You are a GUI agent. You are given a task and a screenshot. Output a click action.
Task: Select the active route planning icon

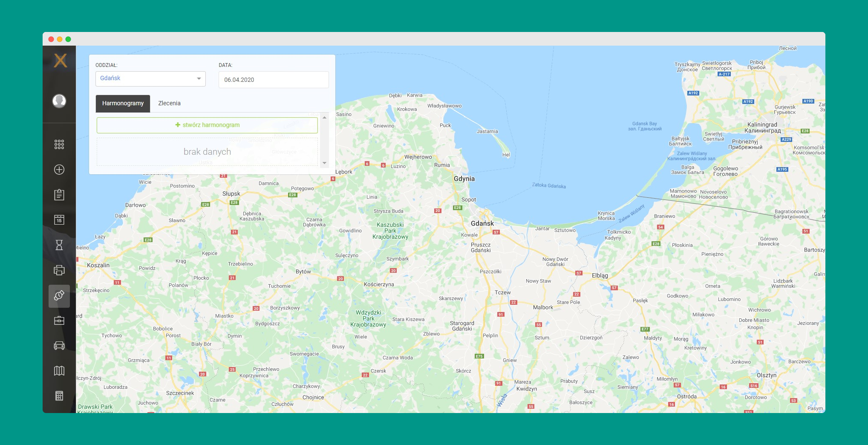coord(59,295)
